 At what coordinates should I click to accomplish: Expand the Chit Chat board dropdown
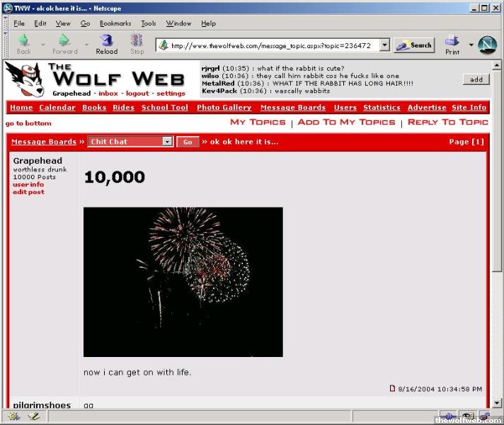click(x=167, y=142)
